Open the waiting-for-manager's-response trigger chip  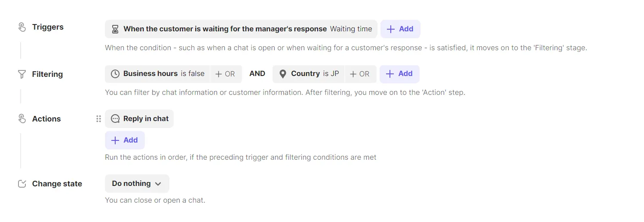pos(241,29)
